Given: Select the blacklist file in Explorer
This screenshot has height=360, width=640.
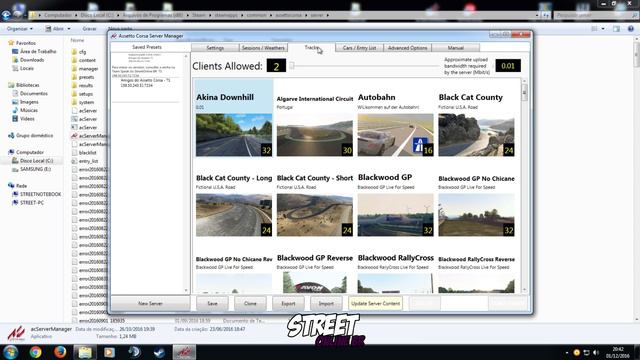Looking at the screenshot, I should (x=87, y=153).
